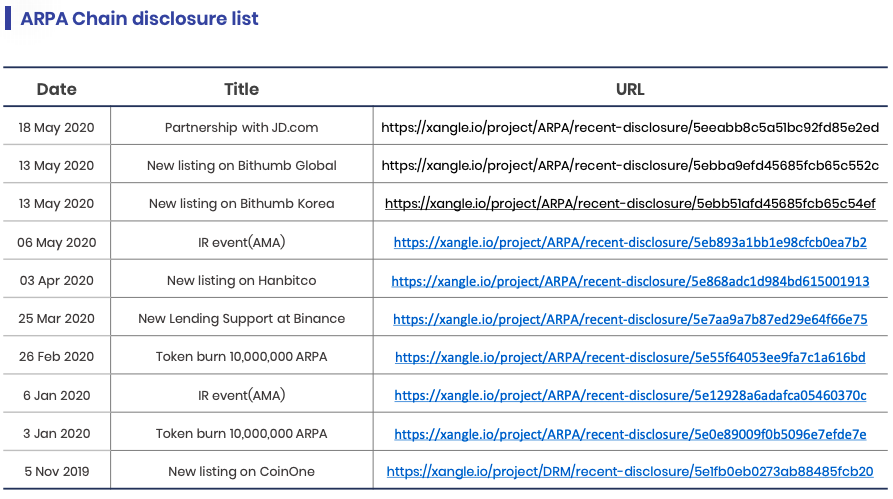
Task: Select the '25 Mar 2020' date cell
Action: (56, 319)
